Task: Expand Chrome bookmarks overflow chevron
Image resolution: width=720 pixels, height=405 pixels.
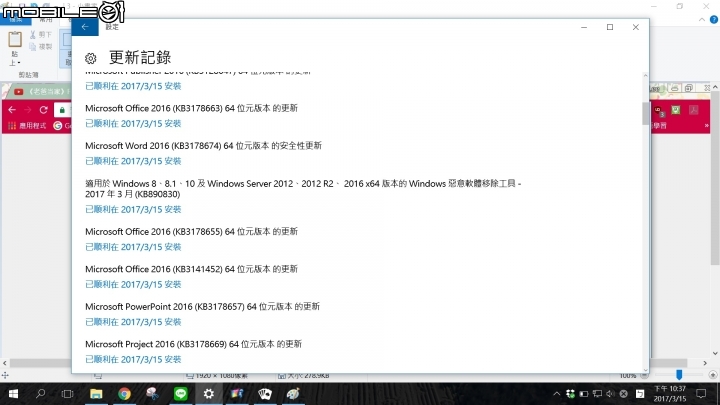Action: pos(707,125)
